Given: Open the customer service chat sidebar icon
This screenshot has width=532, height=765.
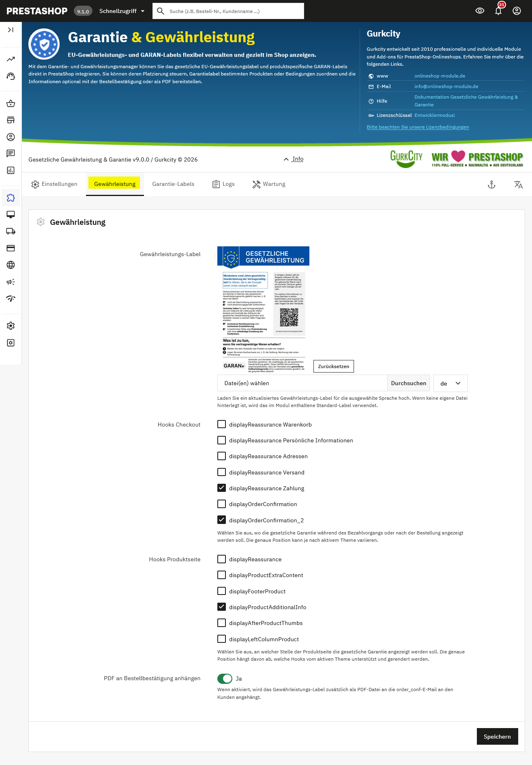Looking at the screenshot, I should tap(11, 153).
